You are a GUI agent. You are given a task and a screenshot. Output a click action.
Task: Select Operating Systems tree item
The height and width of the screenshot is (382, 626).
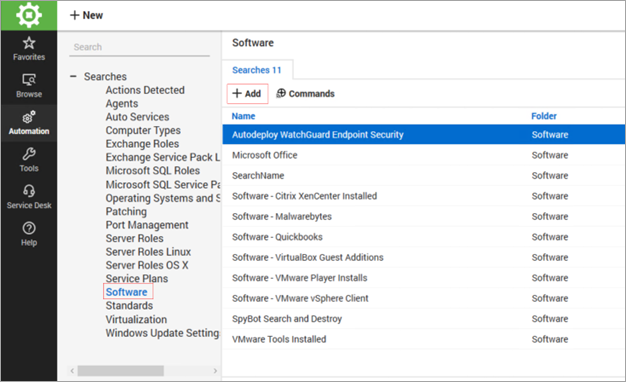[163, 198]
